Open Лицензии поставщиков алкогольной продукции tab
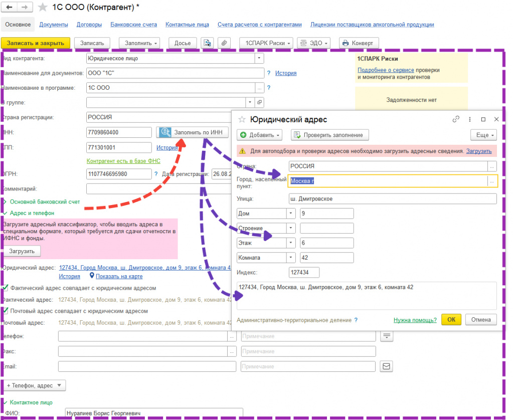 pyautogui.click(x=372, y=25)
